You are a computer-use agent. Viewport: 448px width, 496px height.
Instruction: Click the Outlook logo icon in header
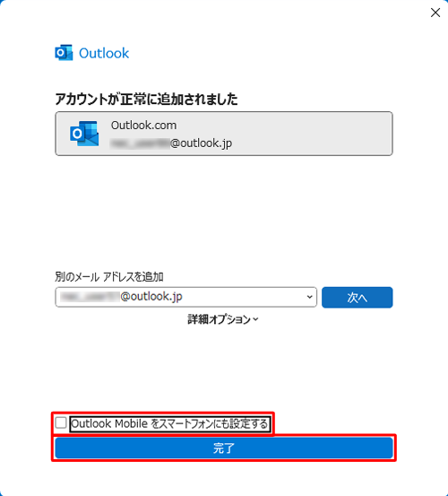(x=64, y=53)
